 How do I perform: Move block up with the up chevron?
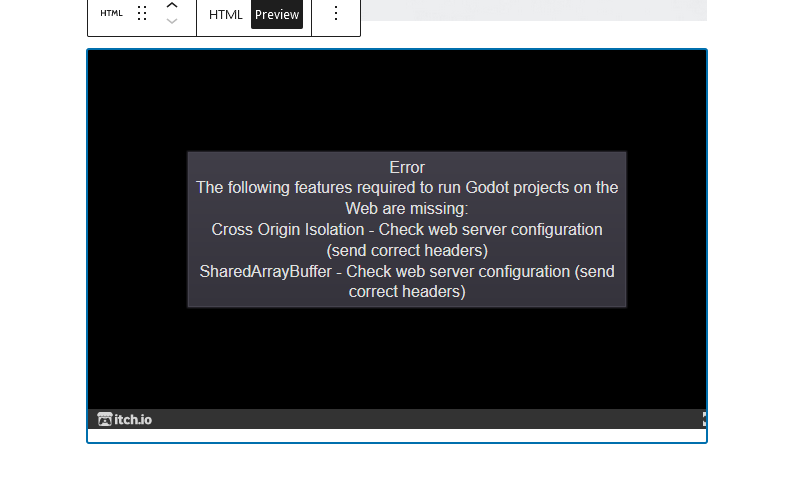[x=172, y=6]
